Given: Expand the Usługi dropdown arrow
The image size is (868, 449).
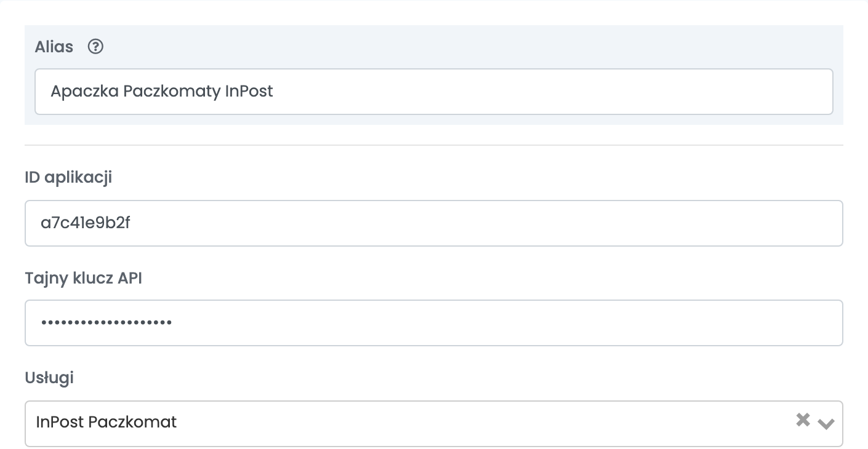Looking at the screenshot, I should (x=826, y=423).
